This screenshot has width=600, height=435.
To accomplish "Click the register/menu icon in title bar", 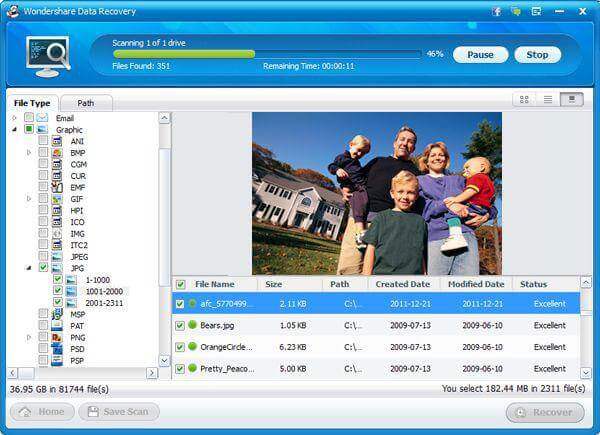I will click(x=536, y=11).
